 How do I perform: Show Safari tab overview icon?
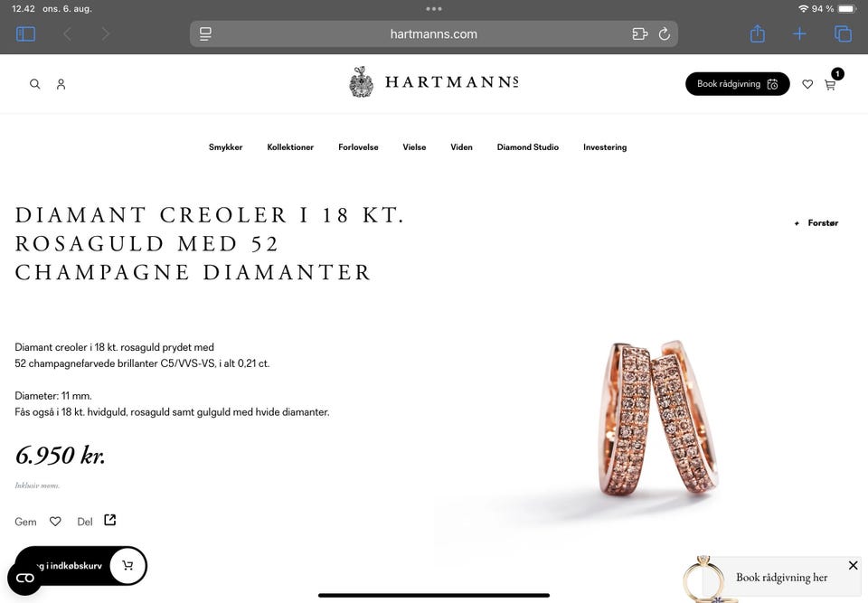843,34
